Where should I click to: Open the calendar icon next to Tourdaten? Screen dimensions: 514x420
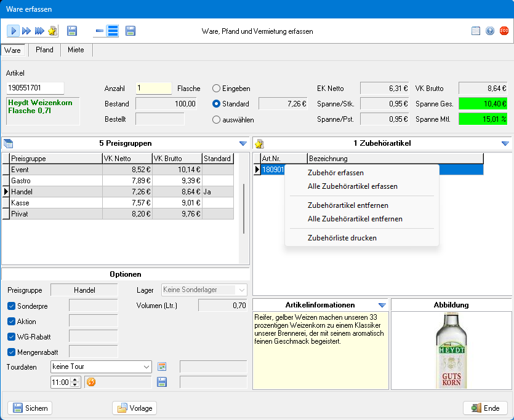coord(162,367)
